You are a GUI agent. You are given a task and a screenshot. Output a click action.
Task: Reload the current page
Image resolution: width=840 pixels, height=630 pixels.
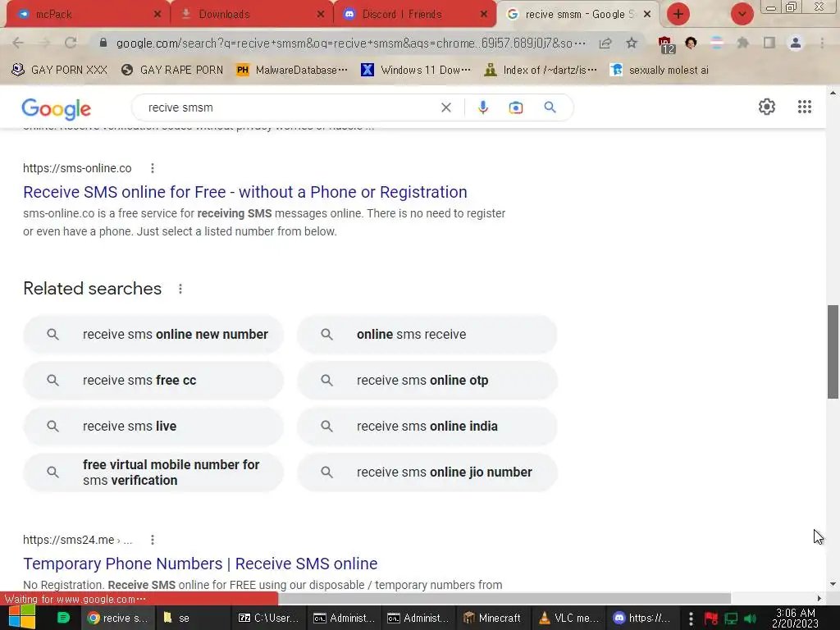click(71, 43)
